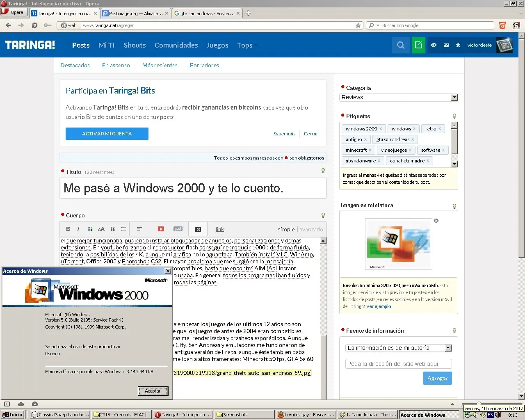Insert a quote block in the editor
Image resolution: width=525 pixels, height=420 pixels.
(x=112, y=229)
